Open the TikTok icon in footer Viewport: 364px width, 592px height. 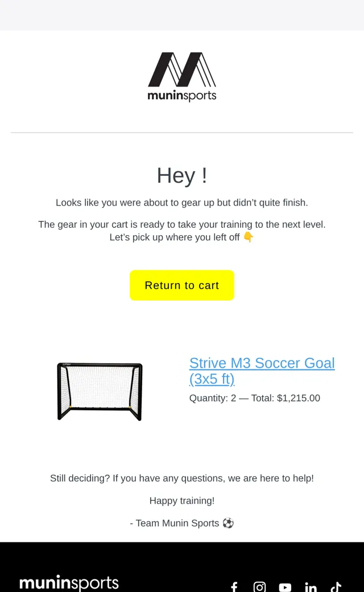(x=336, y=587)
